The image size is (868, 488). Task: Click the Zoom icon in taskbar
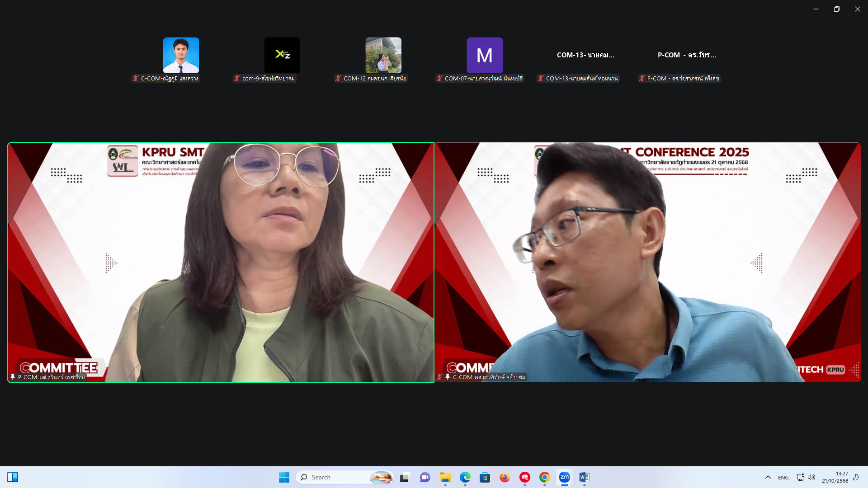coord(564,477)
